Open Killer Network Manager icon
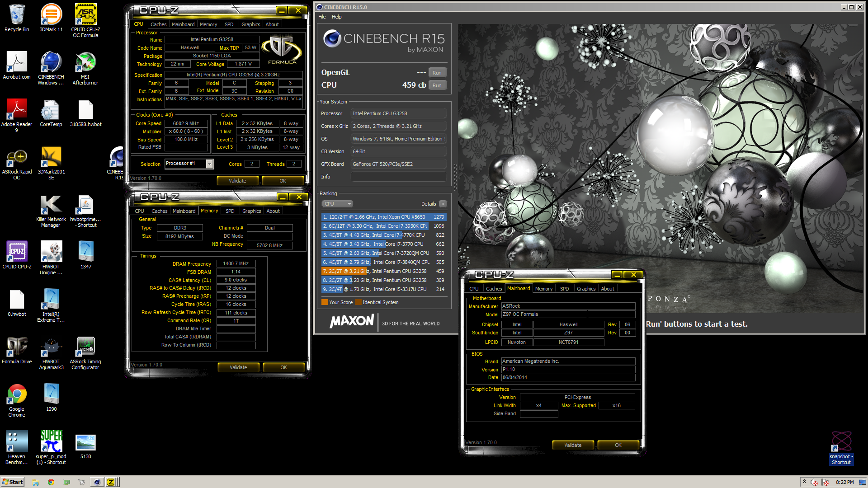 (x=51, y=210)
